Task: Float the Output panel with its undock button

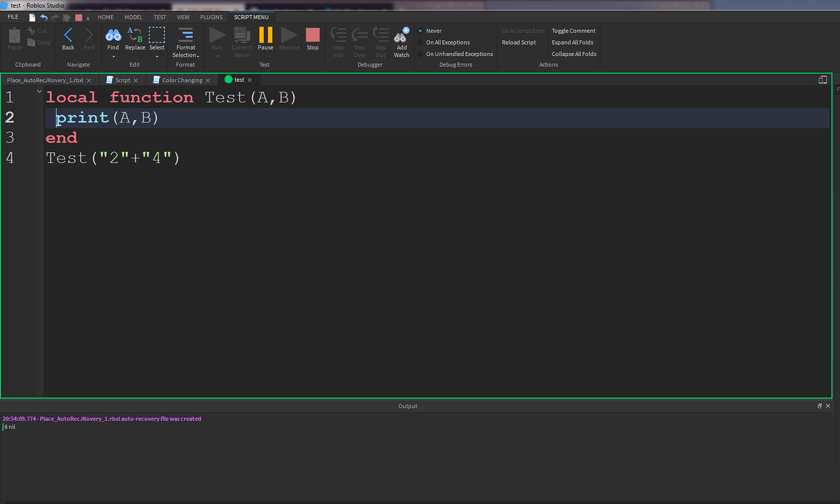Action: [x=820, y=406]
